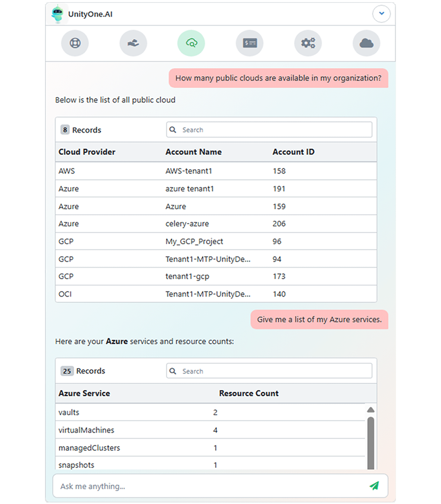
Task: Select the hand holding services icon
Action: pos(133,43)
